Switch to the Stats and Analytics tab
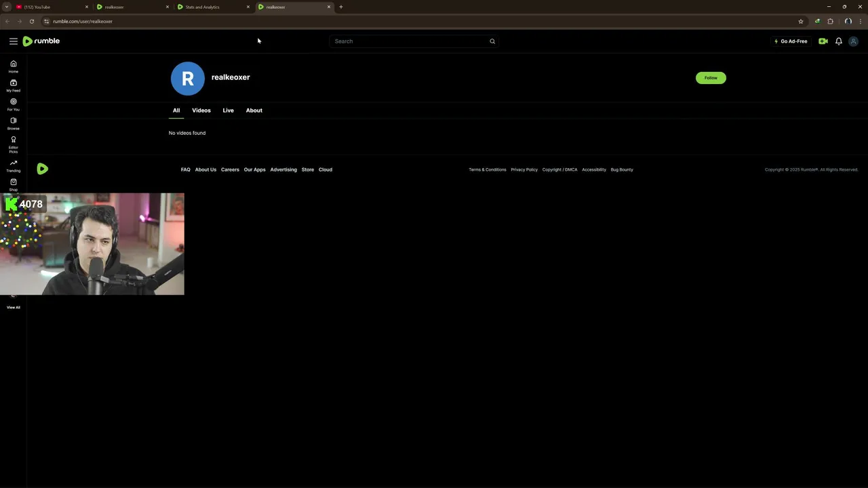Screen dimensions: 868x488 [x=214, y=7]
